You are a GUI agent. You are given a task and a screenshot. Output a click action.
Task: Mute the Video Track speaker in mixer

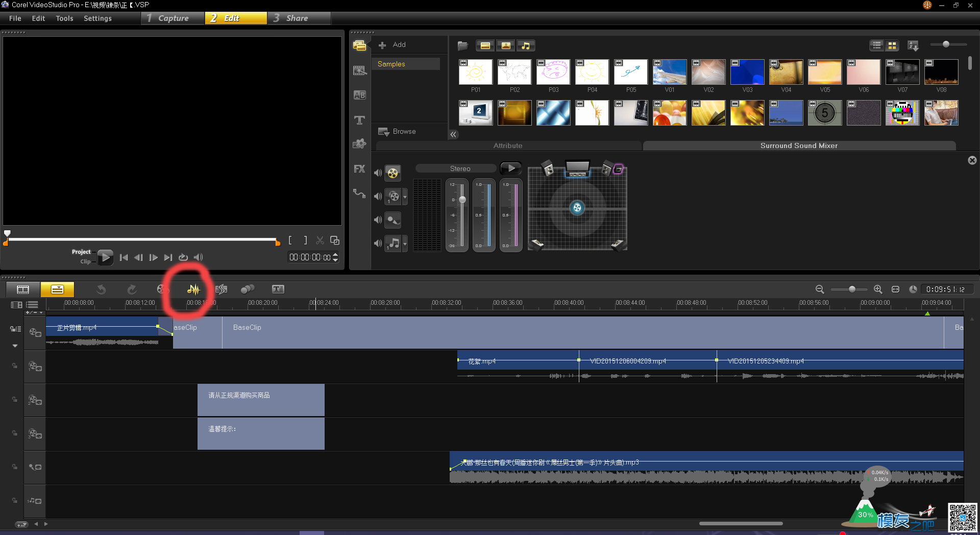(x=378, y=173)
